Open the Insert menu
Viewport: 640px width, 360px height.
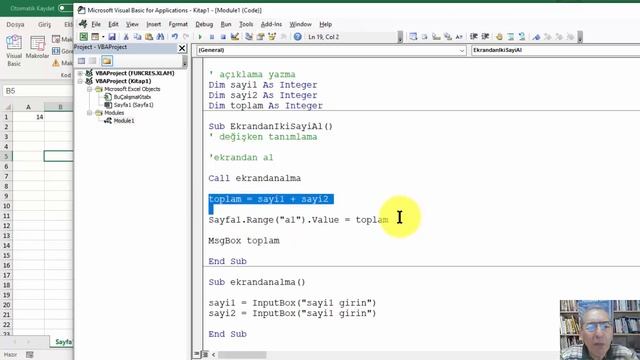pyautogui.click(x=153, y=24)
